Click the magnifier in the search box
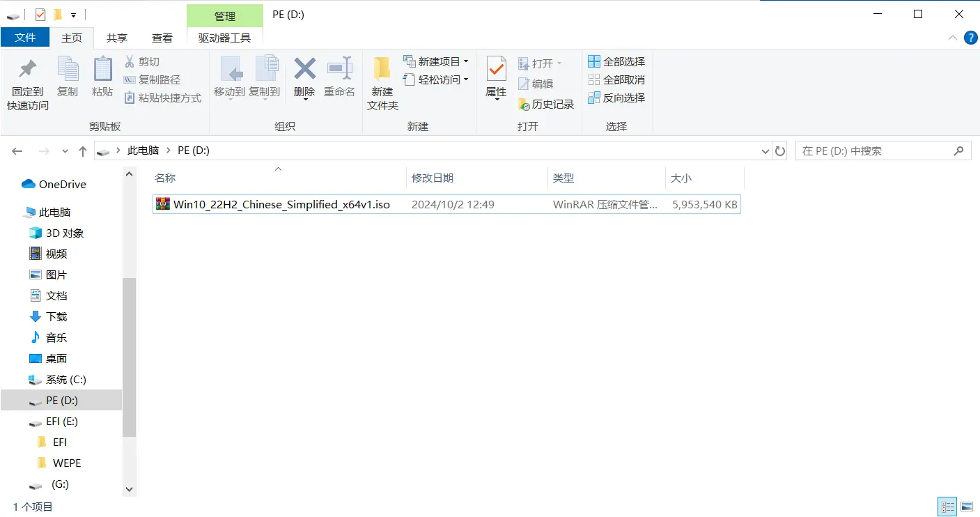 [x=958, y=151]
